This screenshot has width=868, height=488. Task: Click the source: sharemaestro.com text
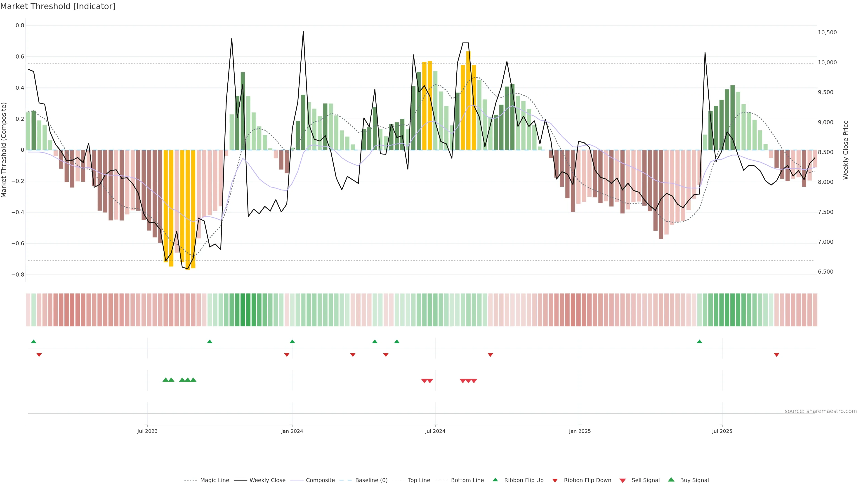821,411
